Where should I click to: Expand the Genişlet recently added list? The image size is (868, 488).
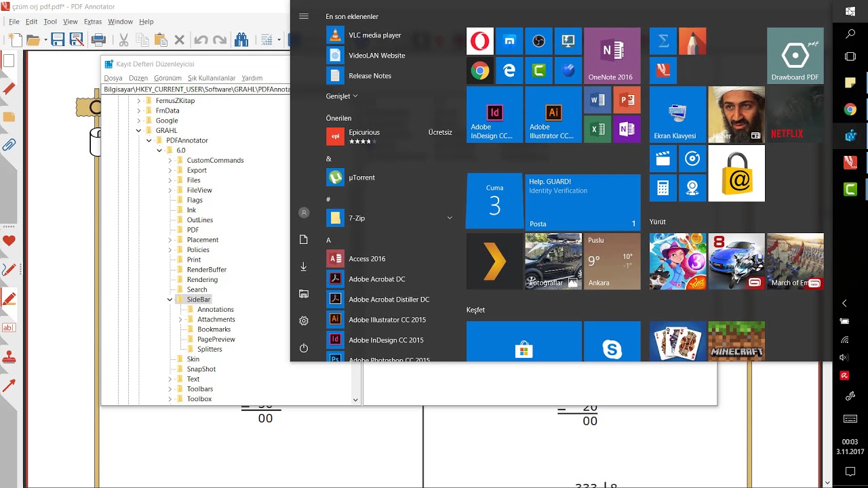(342, 96)
